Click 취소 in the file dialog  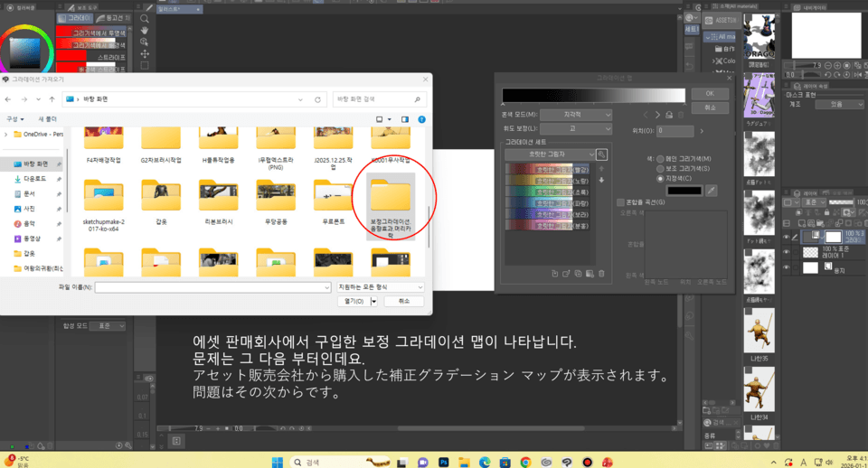(x=404, y=301)
